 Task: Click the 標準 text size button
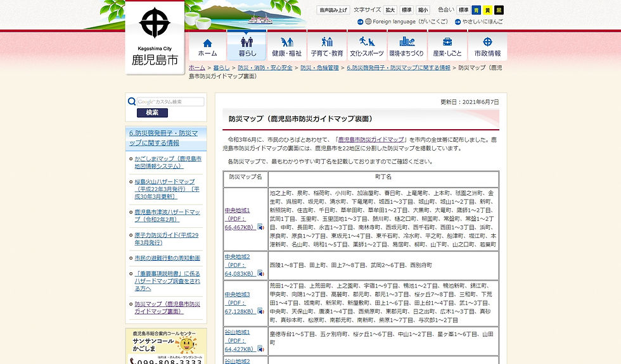pos(406,10)
